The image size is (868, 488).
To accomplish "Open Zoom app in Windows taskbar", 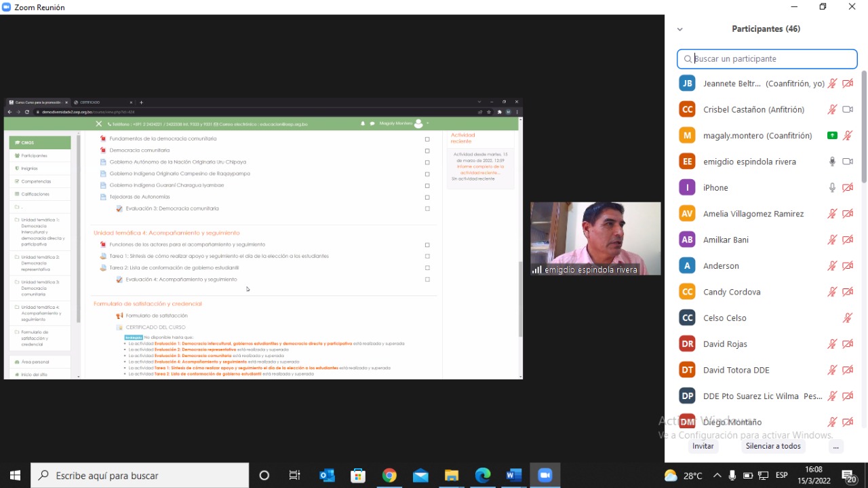I will [545, 475].
